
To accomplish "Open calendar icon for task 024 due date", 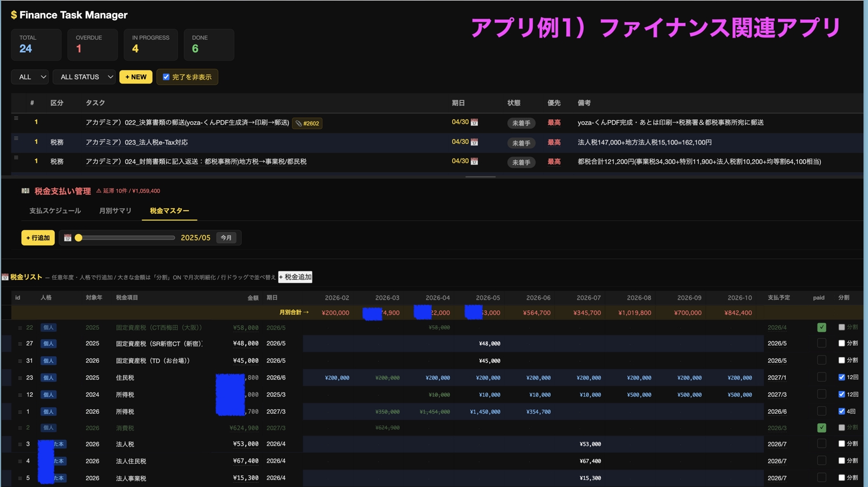I will pyautogui.click(x=474, y=162).
